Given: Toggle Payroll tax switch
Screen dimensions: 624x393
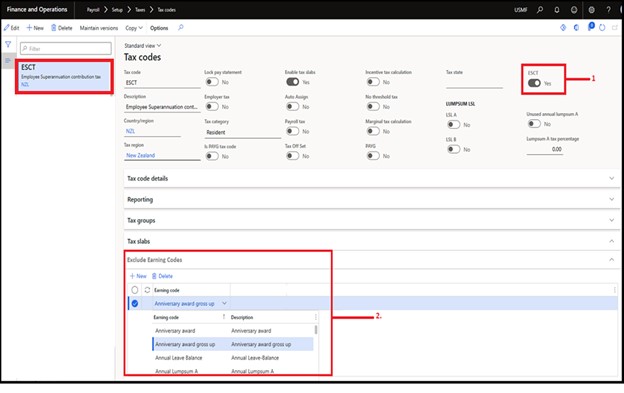Looking at the screenshot, I should pyautogui.click(x=292, y=131).
